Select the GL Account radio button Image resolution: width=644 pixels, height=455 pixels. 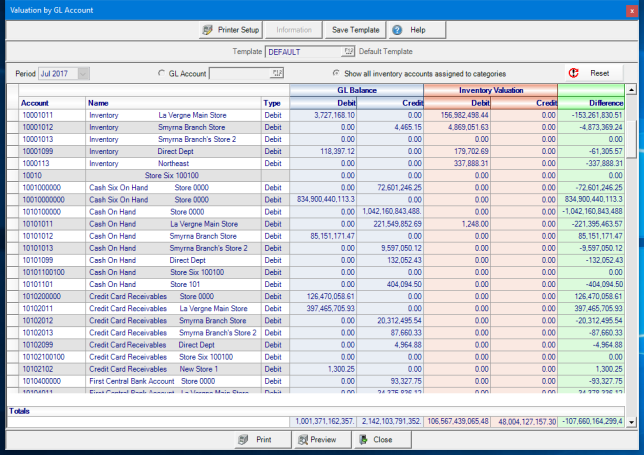162,73
